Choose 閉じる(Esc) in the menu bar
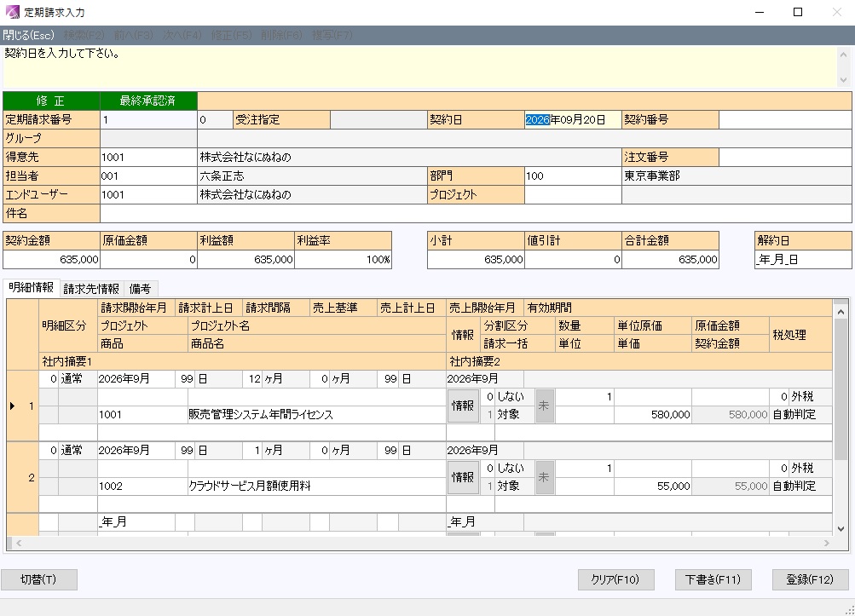The image size is (855, 616). [28, 36]
